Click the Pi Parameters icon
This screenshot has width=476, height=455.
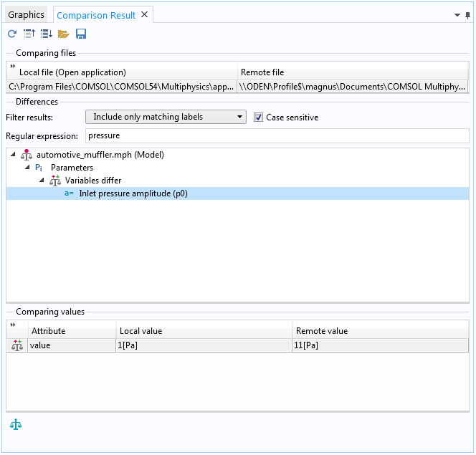39,168
